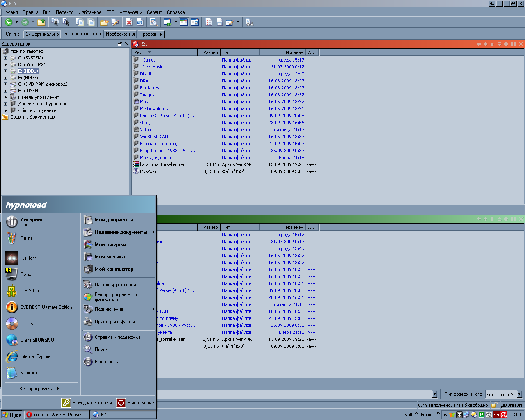Select the MvsA.iso file in top pane
This screenshot has height=420, width=525.
[x=148, y=171]
